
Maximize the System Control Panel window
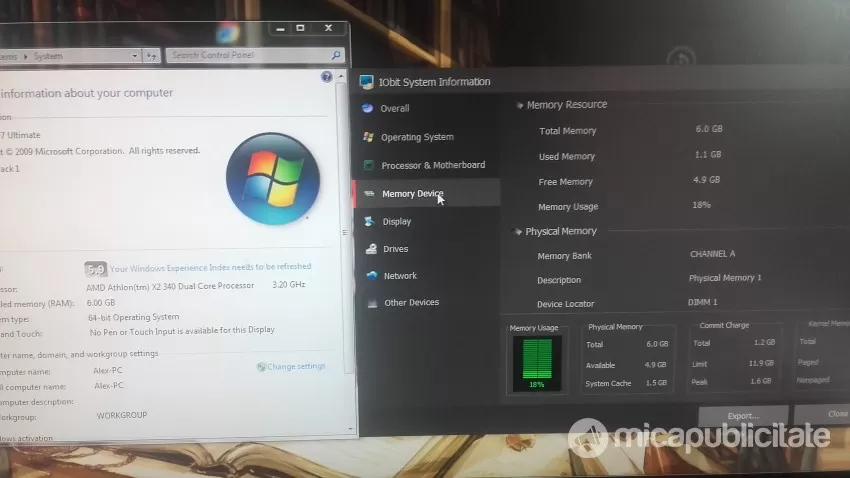300,28
